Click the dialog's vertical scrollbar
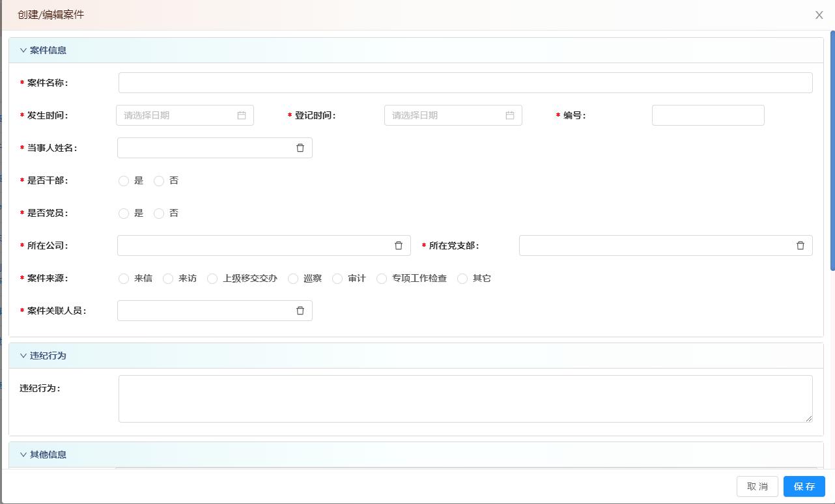835x504 pixels. 832,150
